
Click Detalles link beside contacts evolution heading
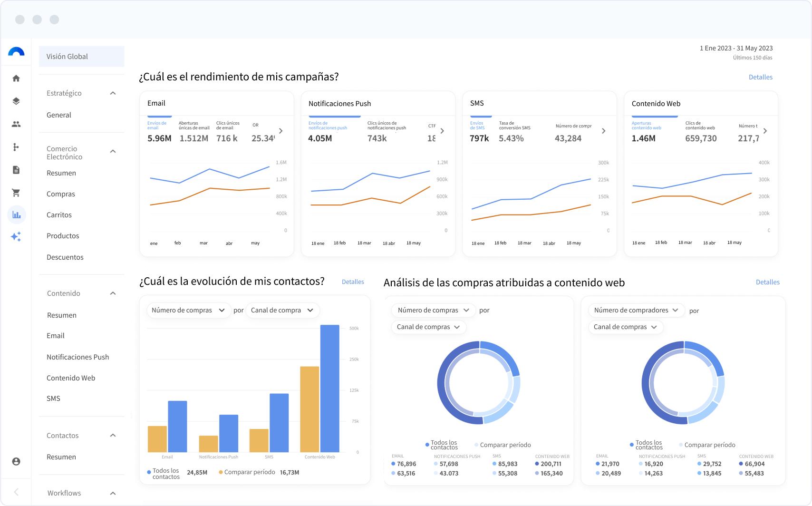(x=353, y=282)
